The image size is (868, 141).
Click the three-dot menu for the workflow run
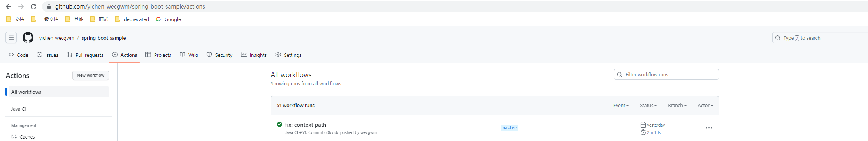[x=709, y=128]
